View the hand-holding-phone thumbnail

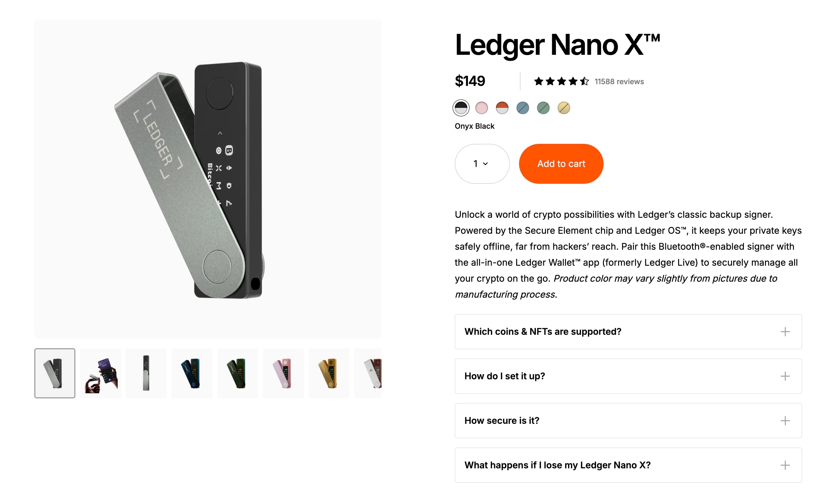pyautogui.click(x=100, y=373)
